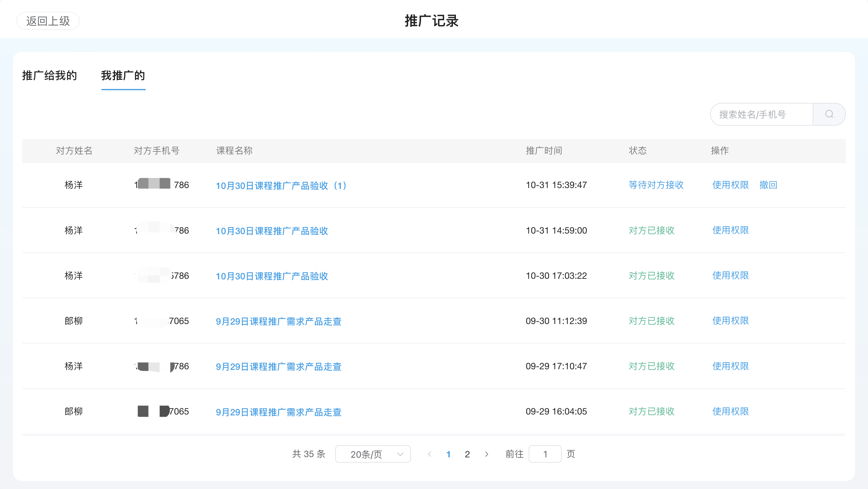Click 撤回 to recall the pending promotion
This screenshot has height=489, width=868.
pyautogui.click(x=768, y=185)
